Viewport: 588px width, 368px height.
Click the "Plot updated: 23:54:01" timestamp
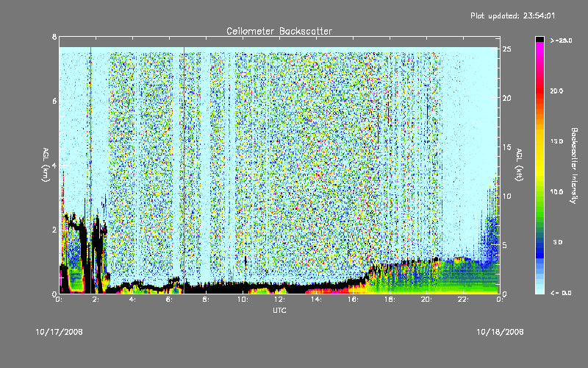(x=512, y=15)
